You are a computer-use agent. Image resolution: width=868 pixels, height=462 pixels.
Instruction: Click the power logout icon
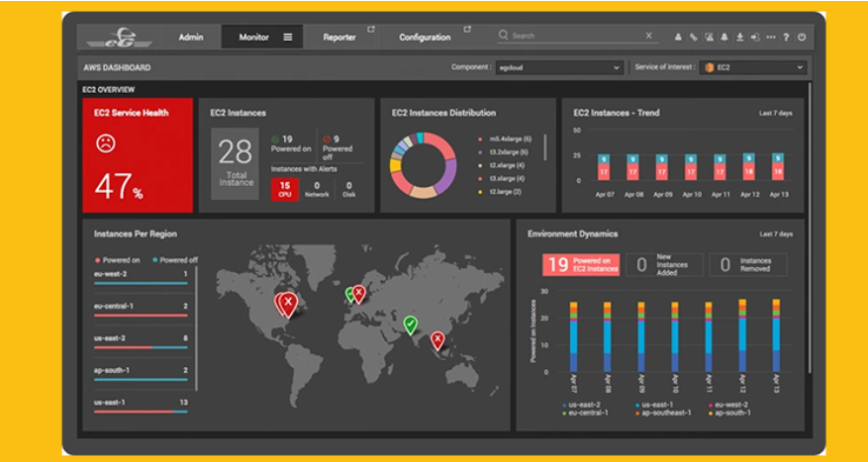click(801, 37)
